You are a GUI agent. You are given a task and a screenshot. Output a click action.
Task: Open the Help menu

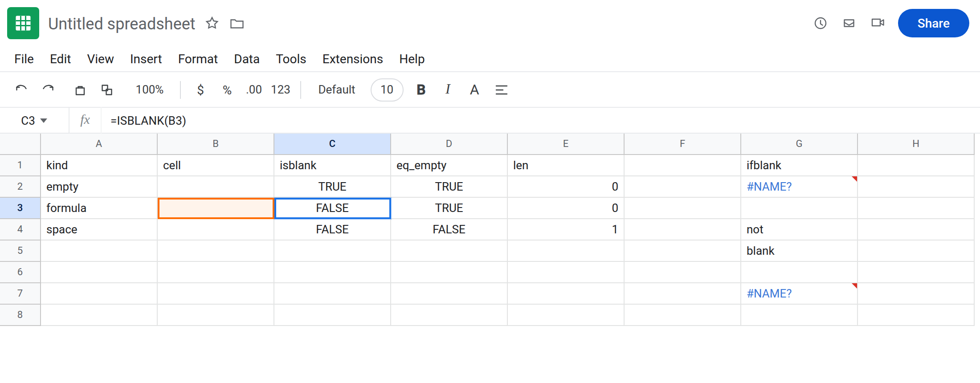[412, 59]
